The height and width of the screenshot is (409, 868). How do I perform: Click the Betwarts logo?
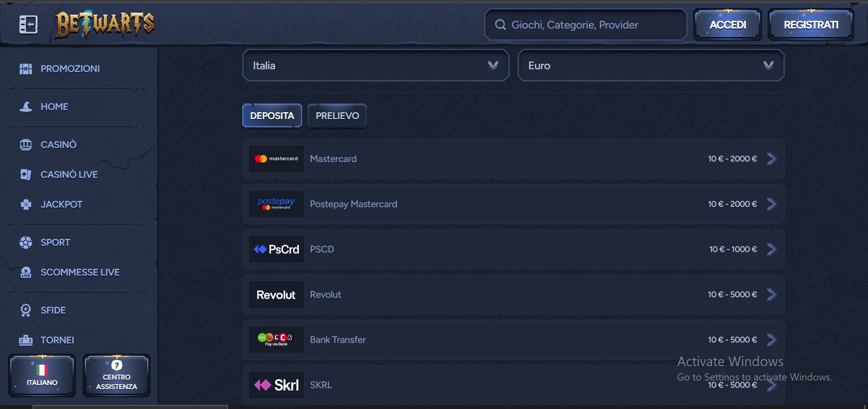pos(104,24)
